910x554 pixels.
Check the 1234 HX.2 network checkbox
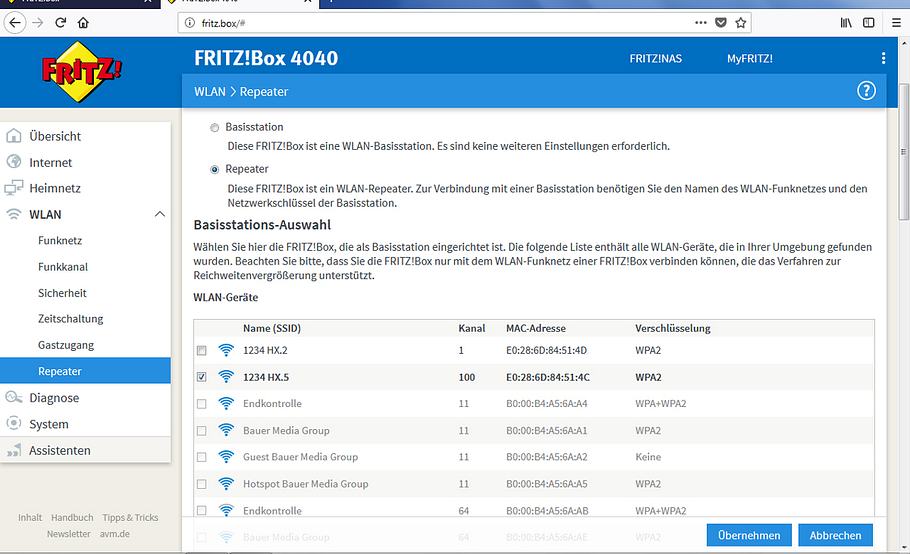[x=202, y=351]
